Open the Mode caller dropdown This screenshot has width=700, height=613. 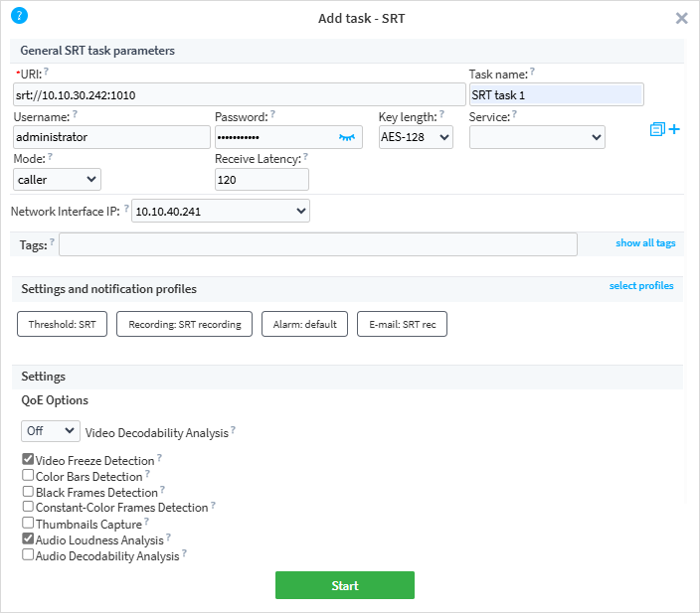[x=58, y=179]
